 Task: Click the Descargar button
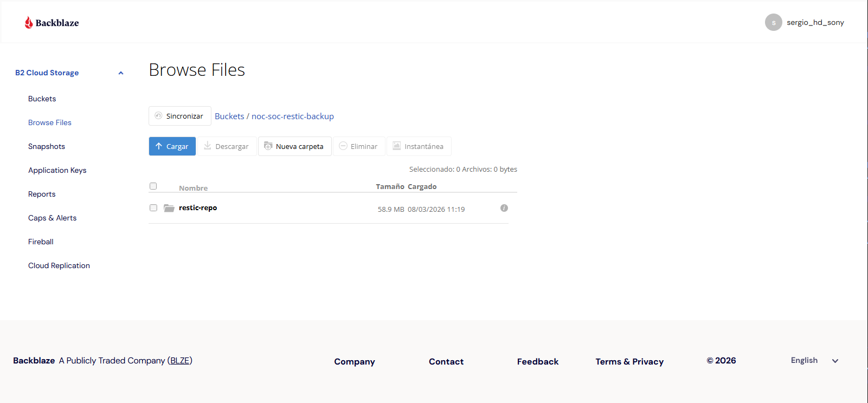pos(227,146)
